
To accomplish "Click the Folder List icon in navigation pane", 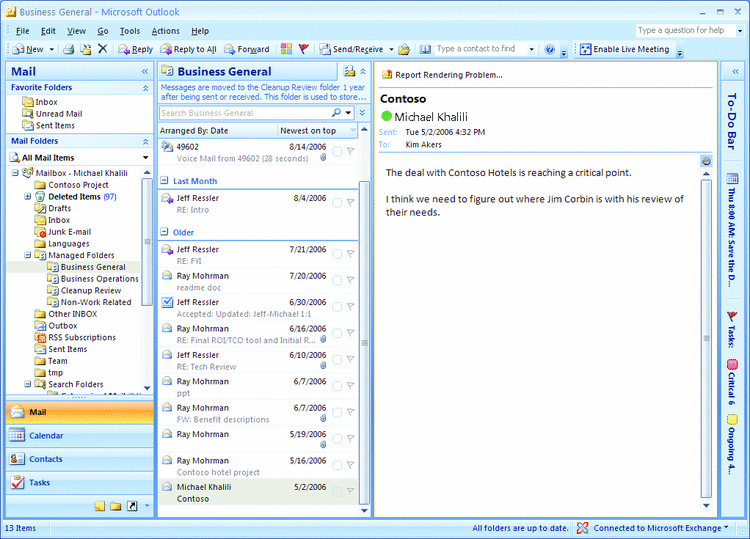I will click(x=116, y=506).
